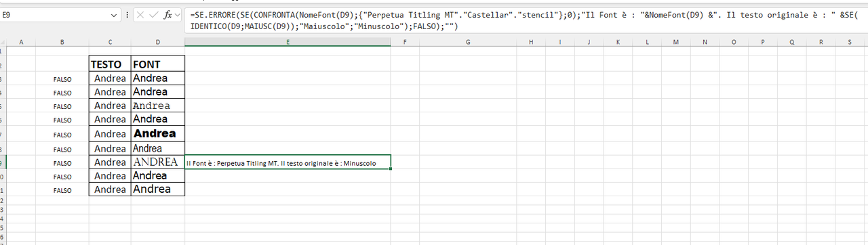Select cell E9 reading 'Il Font è : Perpetua Titling MT'
868x245 pixels.
pyautogui.click(x=288, y=162)
